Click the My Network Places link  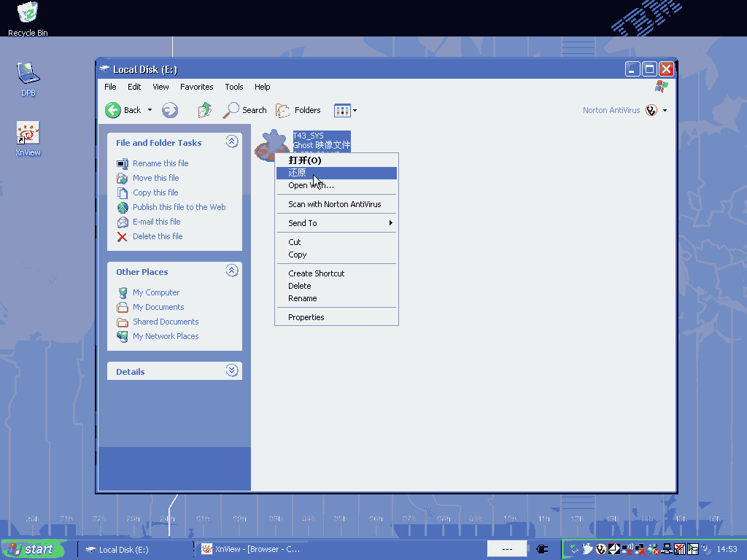pos(166,336)
